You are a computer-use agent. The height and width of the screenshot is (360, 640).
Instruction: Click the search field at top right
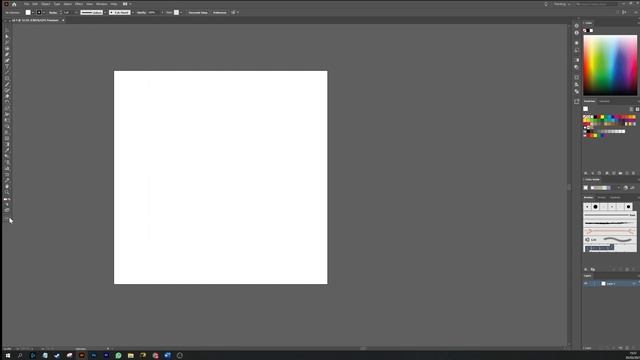pos(597,4)
